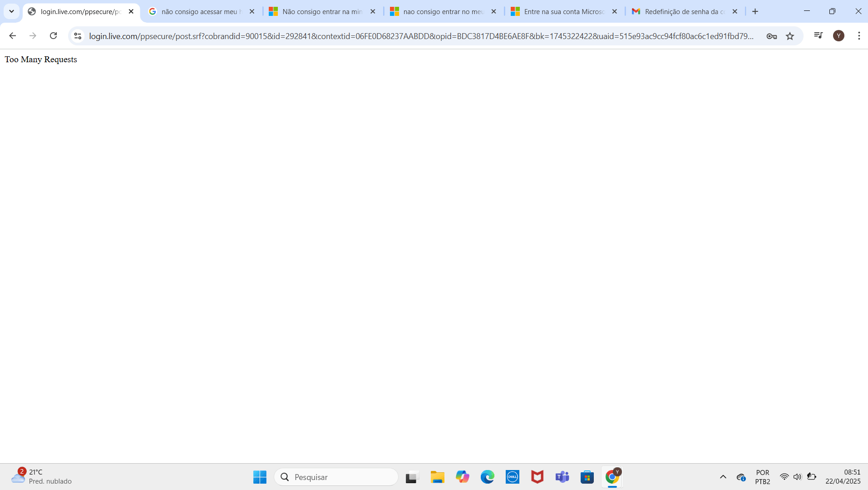Click the Pesquisar taskbar search box
868x490 pixels.
[x=336, y=477]
